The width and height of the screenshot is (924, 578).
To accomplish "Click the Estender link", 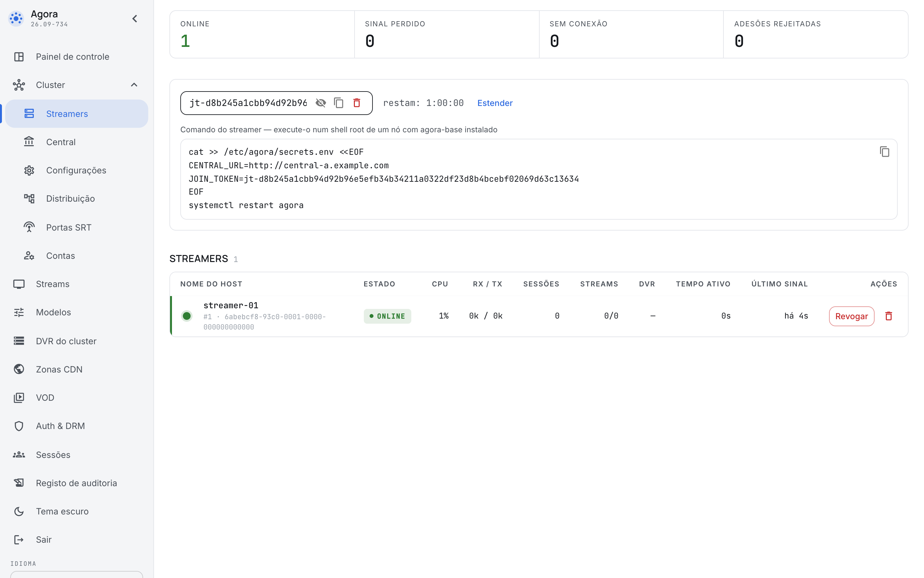I will pyautogui.click(x=495, y=103).
